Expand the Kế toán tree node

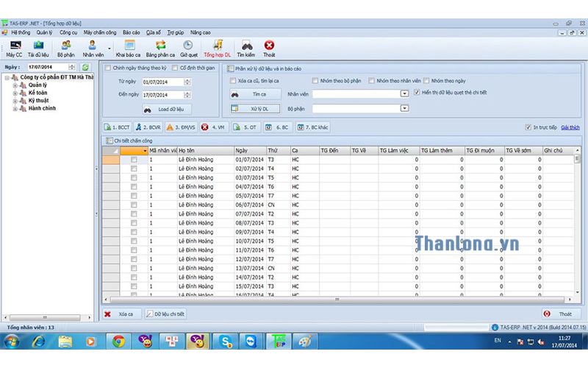(15, 93)
